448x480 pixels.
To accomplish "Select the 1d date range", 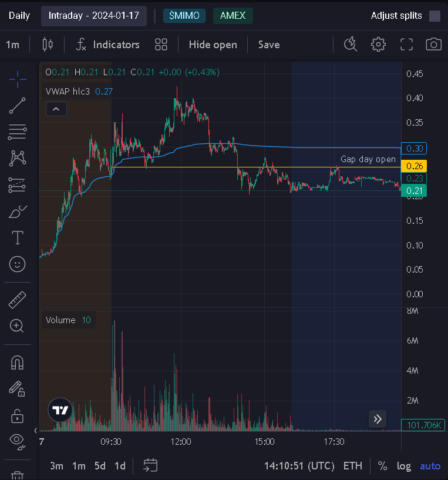I will click(x=120, y=466).
